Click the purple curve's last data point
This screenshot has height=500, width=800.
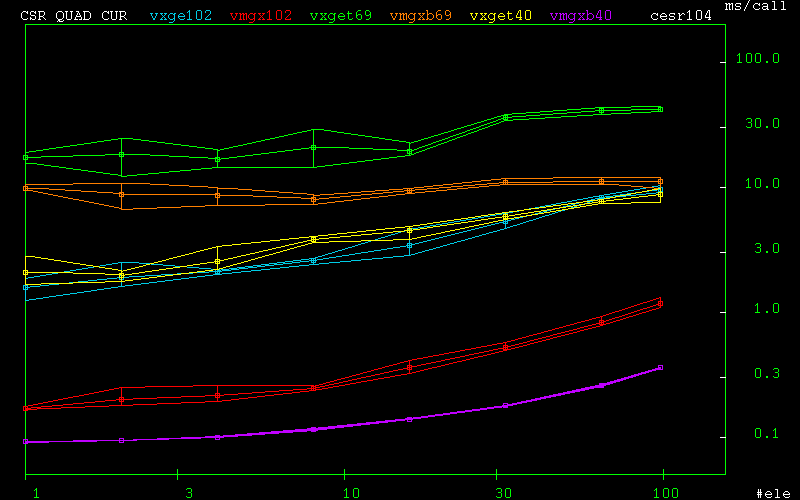tap(660, 367)
